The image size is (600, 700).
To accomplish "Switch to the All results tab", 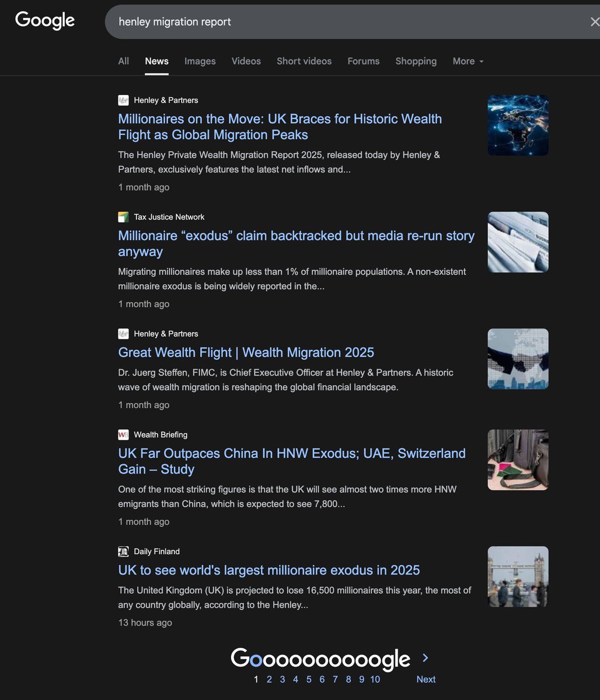I will coord(124,61).
